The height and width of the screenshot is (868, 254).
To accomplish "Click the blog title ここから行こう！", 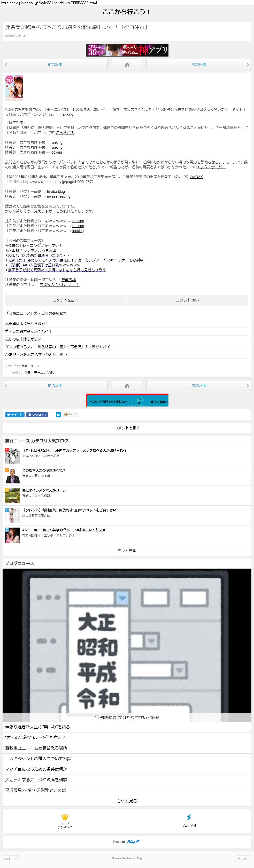I will pyautogui.click(x=127, y=12).
